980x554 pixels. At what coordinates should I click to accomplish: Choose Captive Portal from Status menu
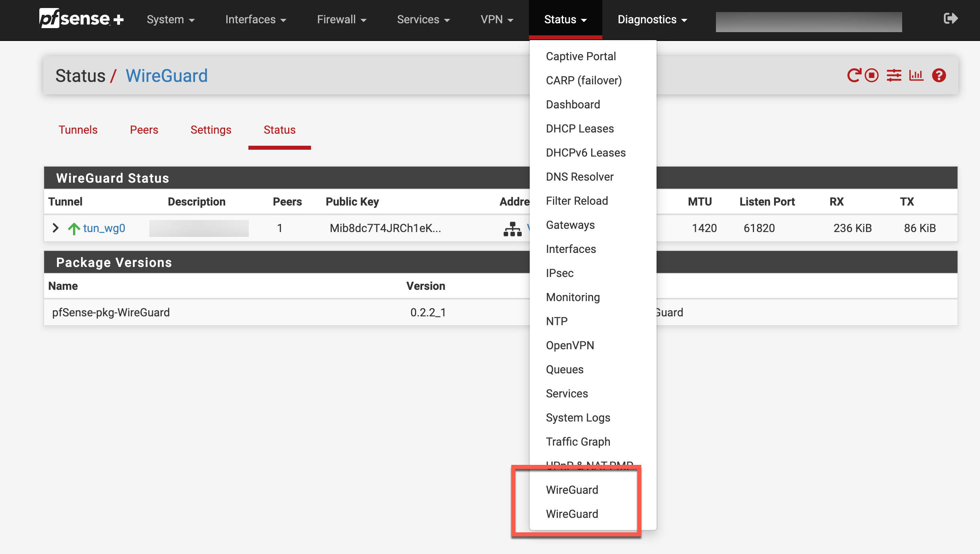(x=593, y=56)
